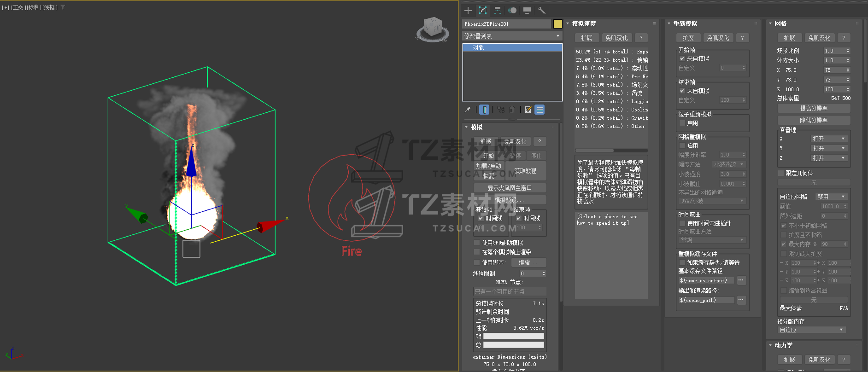Click the blue lines icon beside Configure Modifier Sets
The image size is (868, 372).
(540, 110)
